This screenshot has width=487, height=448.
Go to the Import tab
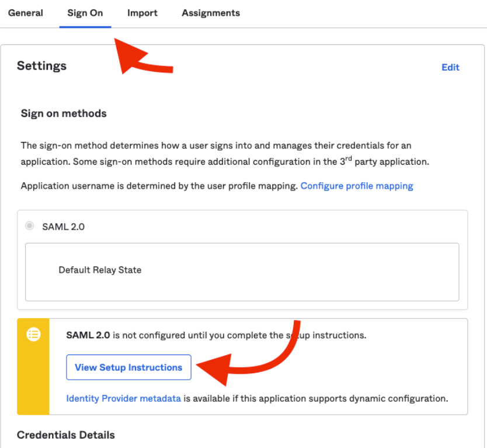(x=142, y=13)
